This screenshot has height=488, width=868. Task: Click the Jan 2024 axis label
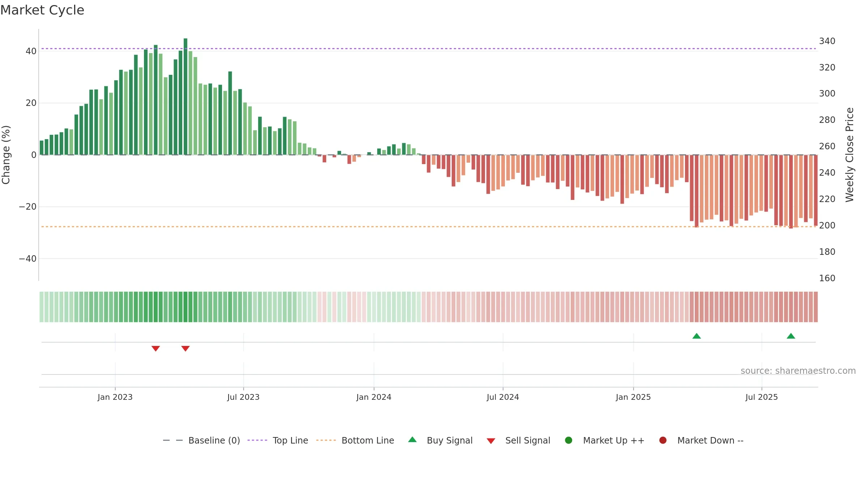[374, 397]
